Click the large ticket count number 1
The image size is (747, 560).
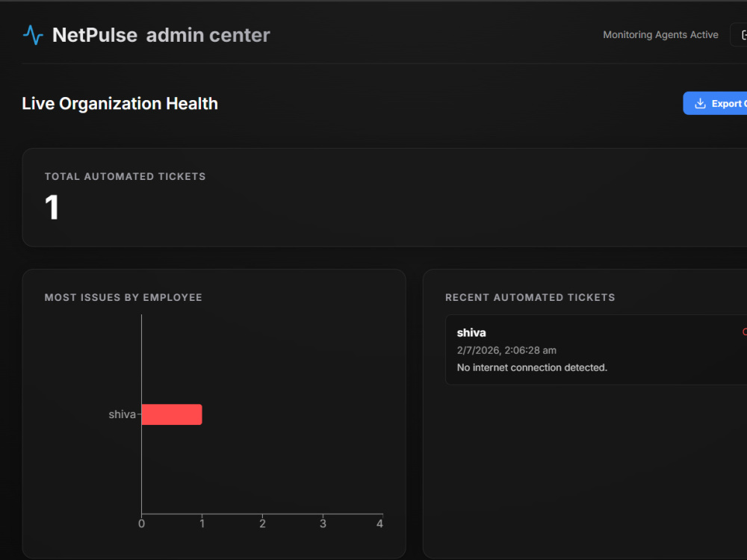tap(52, 208)
